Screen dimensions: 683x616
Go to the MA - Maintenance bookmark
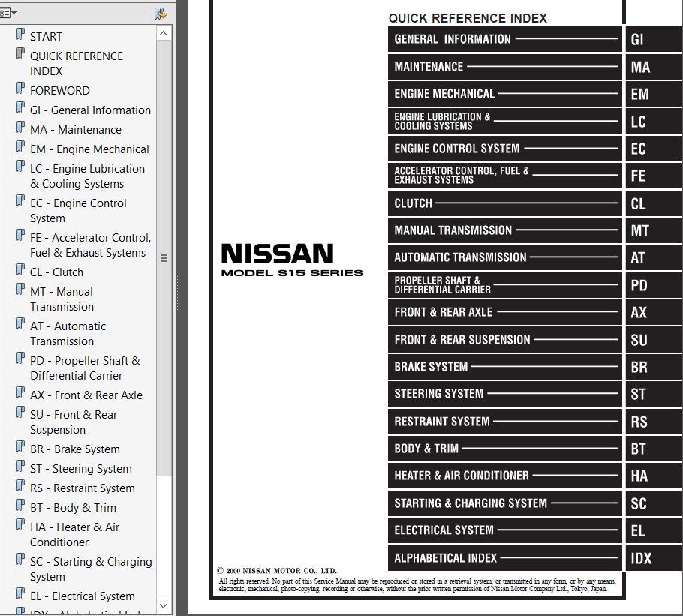76,130
